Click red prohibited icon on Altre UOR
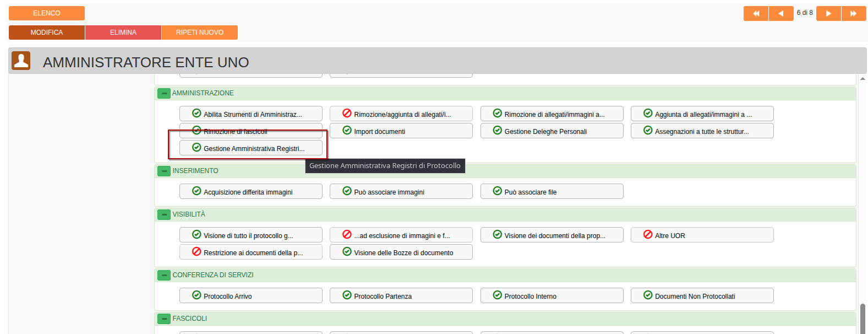 pyautogui.click(x=648, y=235)
